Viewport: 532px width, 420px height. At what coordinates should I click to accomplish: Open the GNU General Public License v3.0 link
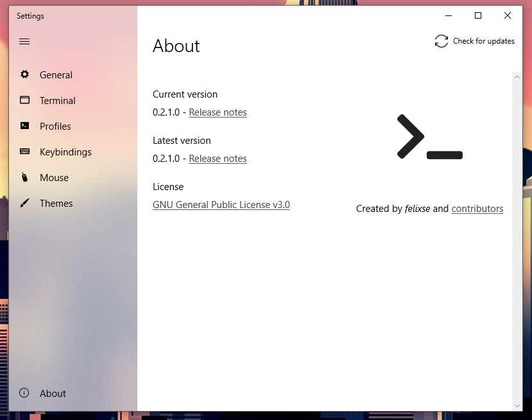221,205
